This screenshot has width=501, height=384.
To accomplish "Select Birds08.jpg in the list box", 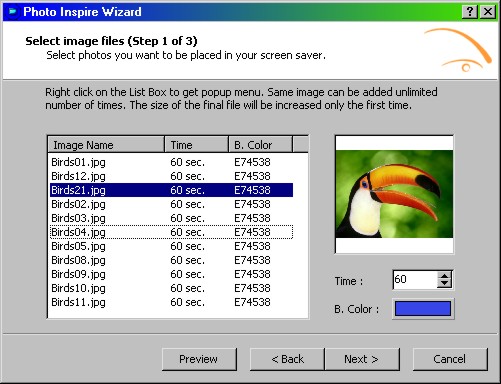I will click(171, 260).
